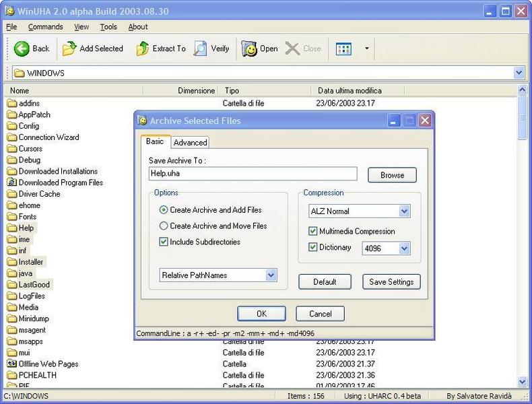
Task: Select the Media folder icon
Action: click(x=12, y=307)
